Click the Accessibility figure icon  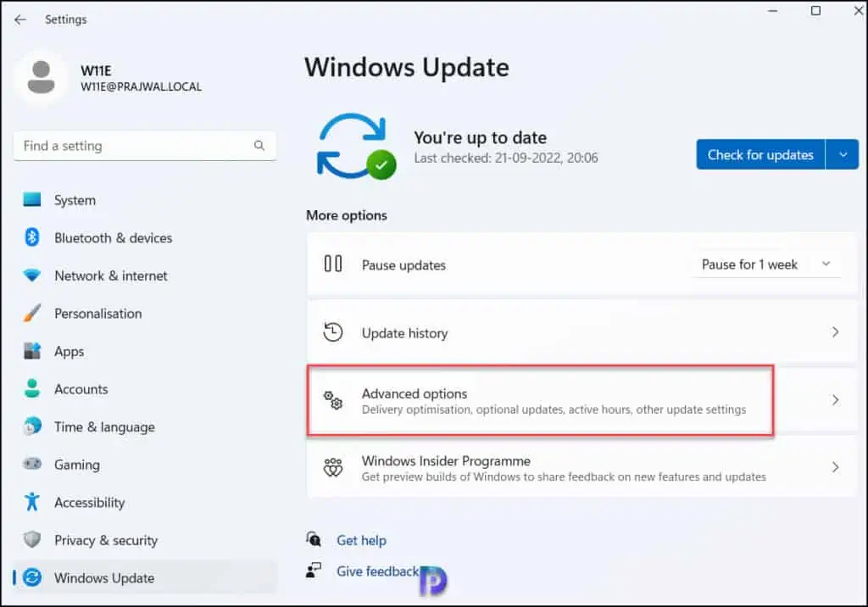coord(32,502)
